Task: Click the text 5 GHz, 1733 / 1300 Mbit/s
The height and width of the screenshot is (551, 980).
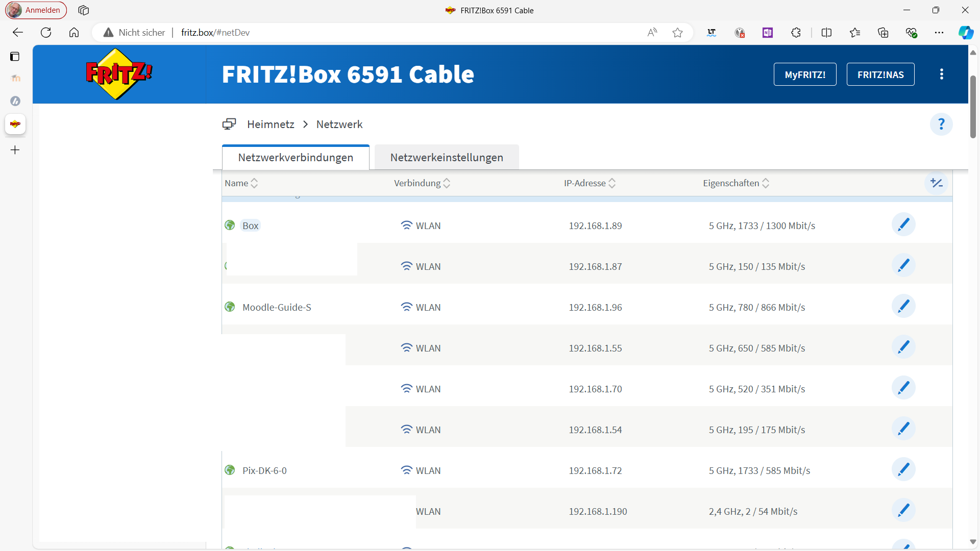Action: [762, 226]
